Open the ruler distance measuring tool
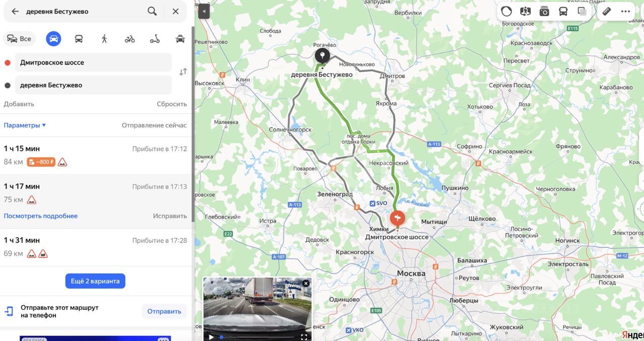Viewport: 644px width, 341px height. [x=607, y=12]
